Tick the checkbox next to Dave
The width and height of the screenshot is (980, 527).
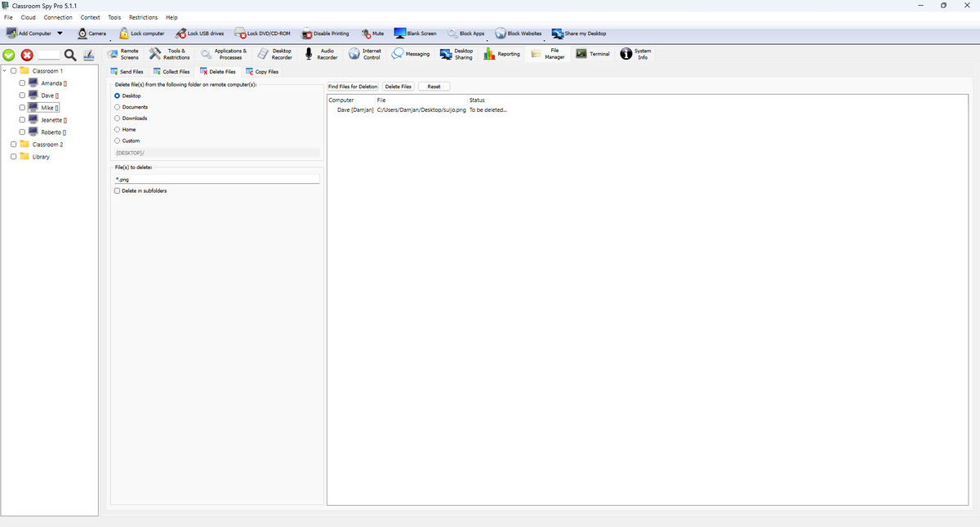coord(22,96)
